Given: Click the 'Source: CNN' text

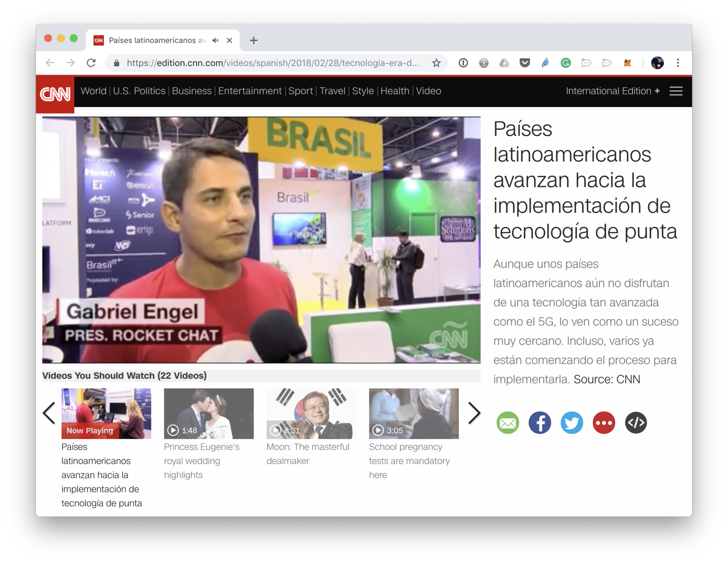Looking at the screenshot, I should point(606,379).
